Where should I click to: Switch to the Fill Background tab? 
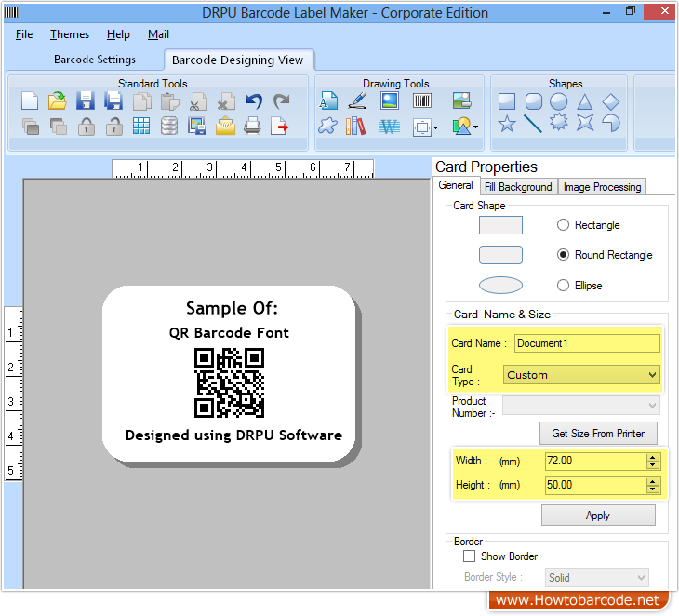[518, 187]
